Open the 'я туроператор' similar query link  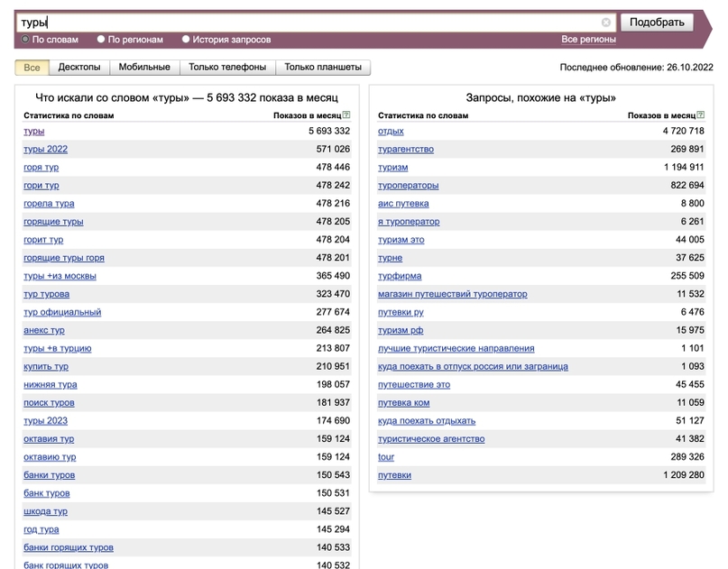[x=409, y=222]
